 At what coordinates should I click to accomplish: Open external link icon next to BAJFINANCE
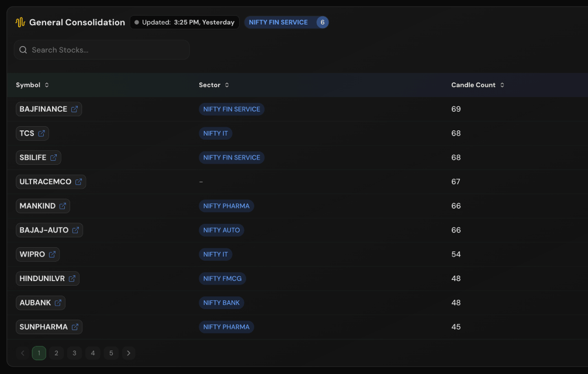(x=74, y=109)
